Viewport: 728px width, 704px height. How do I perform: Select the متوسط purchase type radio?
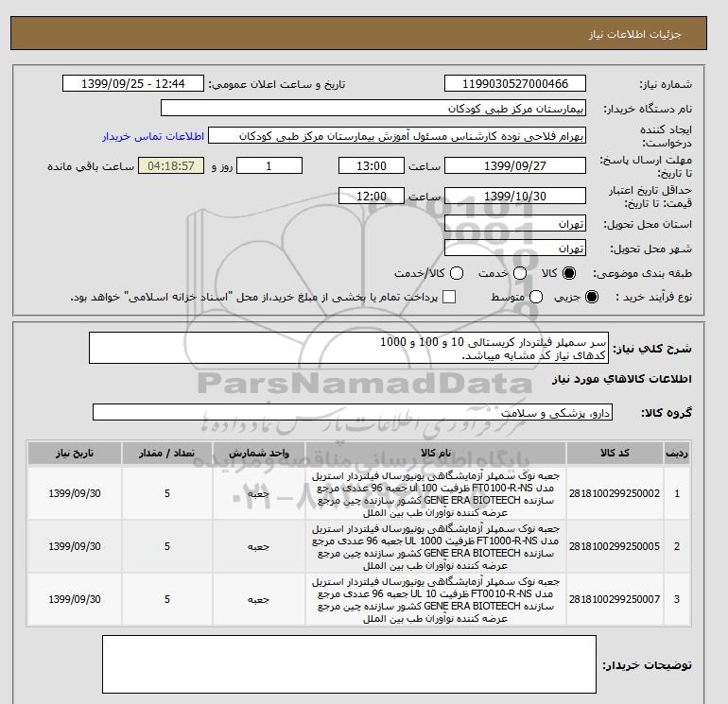(x=536, y=297)
